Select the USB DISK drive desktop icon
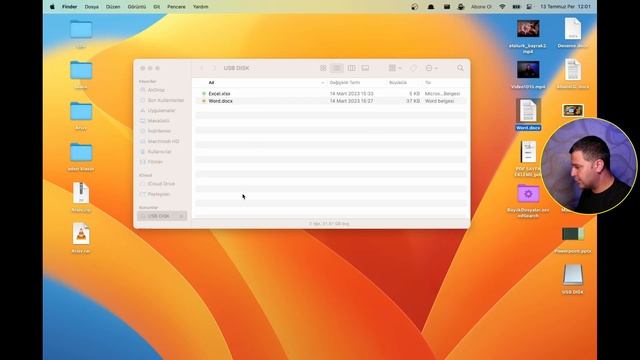The height and width of the screenshot is (360, 640). 573,279
